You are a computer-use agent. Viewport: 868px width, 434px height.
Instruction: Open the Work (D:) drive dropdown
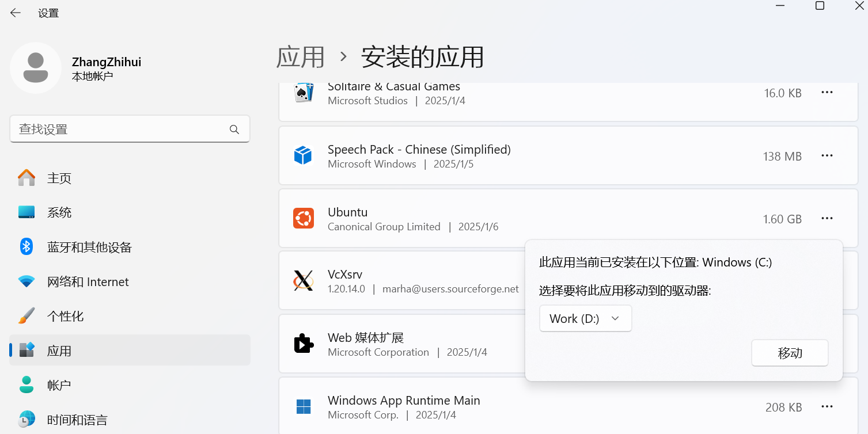click(585, 318)
